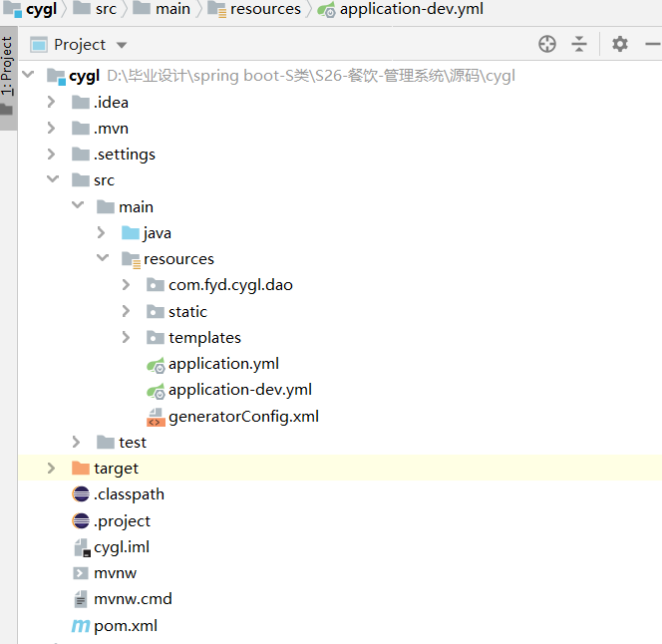Open the Project view dropdown
The height and width of the screenshot is (644, 662).
pos(122,45)
